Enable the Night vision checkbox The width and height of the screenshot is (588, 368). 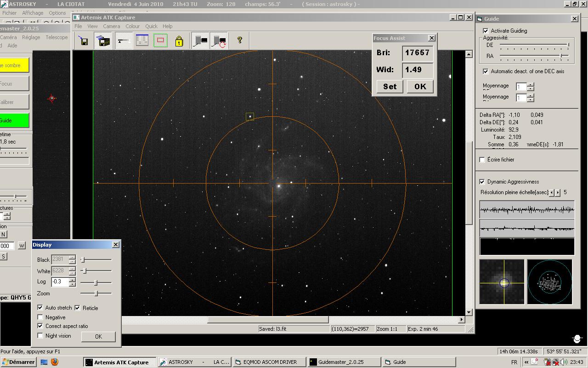(x=40, y=336)
